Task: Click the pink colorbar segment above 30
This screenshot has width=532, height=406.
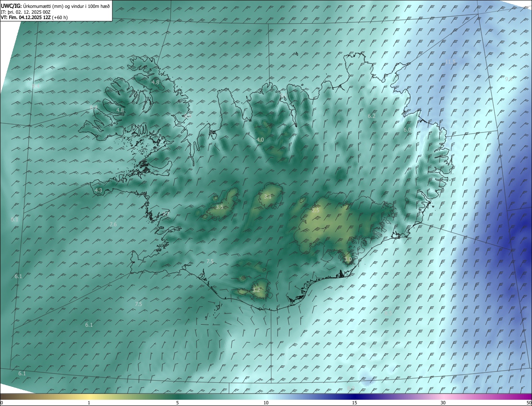Action: [443, 397]
